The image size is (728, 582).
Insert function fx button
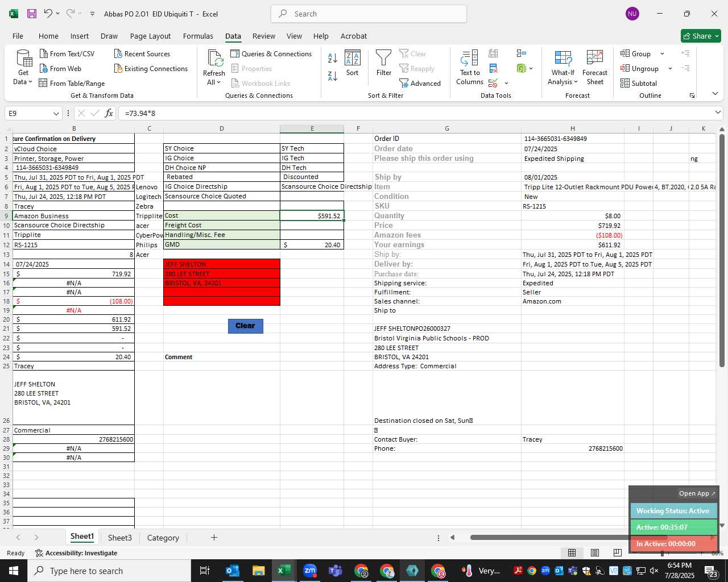pyautogui.click(x=109, y=113)
